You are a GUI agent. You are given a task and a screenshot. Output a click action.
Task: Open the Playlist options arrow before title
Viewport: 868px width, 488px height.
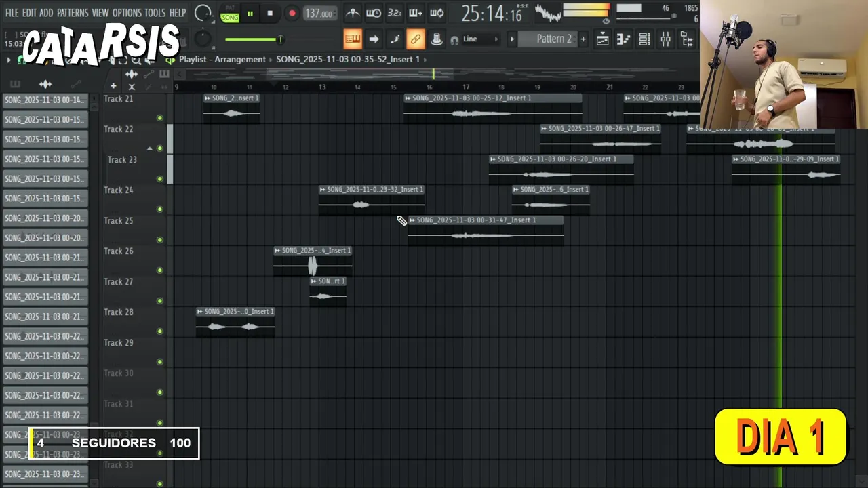[x=8, y=60]
